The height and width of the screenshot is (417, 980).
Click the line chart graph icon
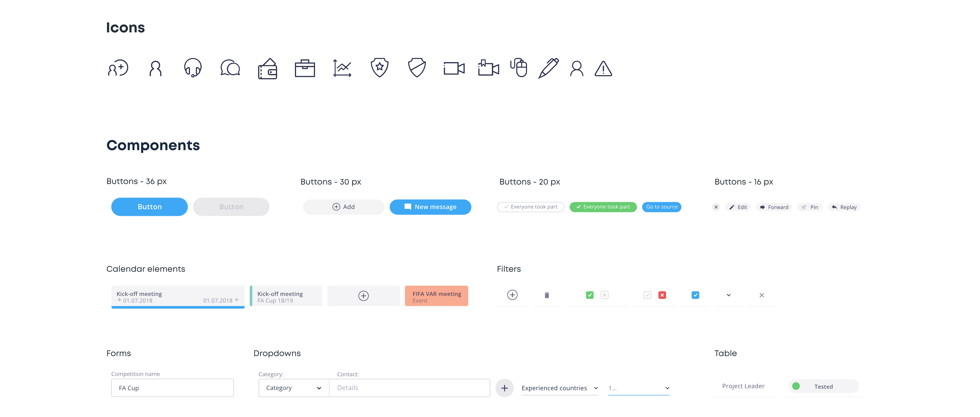tap(342, 68)
